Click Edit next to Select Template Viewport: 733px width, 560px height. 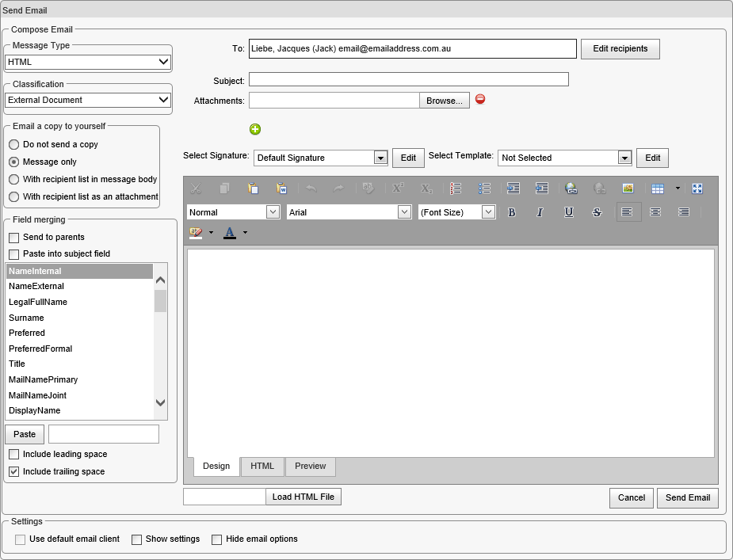tap(653, 158)
